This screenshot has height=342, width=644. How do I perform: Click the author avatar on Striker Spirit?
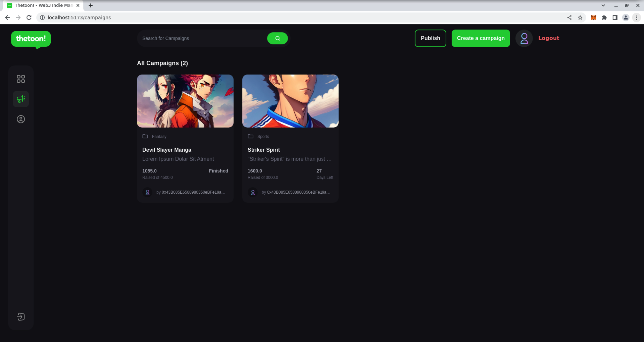(x=253, y=192)
